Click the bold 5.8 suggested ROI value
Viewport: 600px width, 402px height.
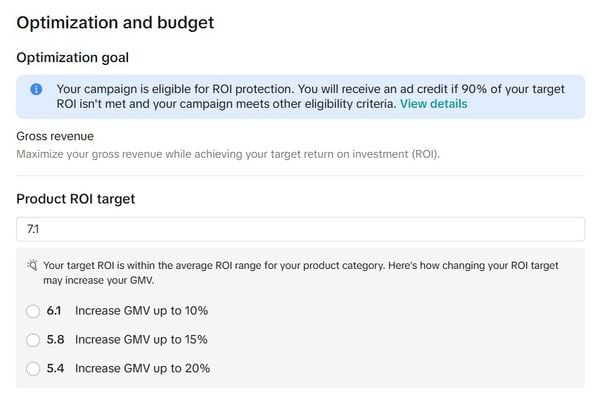55,340
